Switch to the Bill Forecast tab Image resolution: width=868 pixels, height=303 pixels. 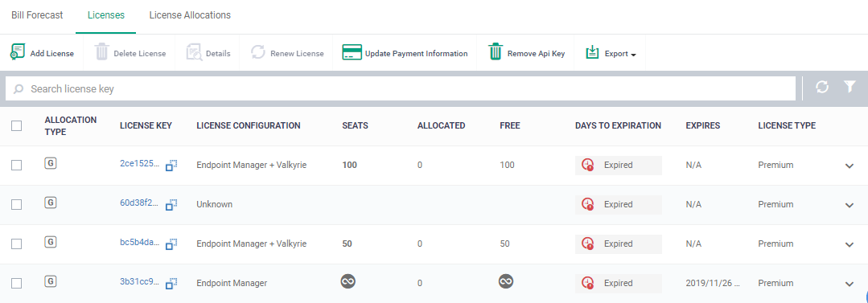tap(37, 15)
